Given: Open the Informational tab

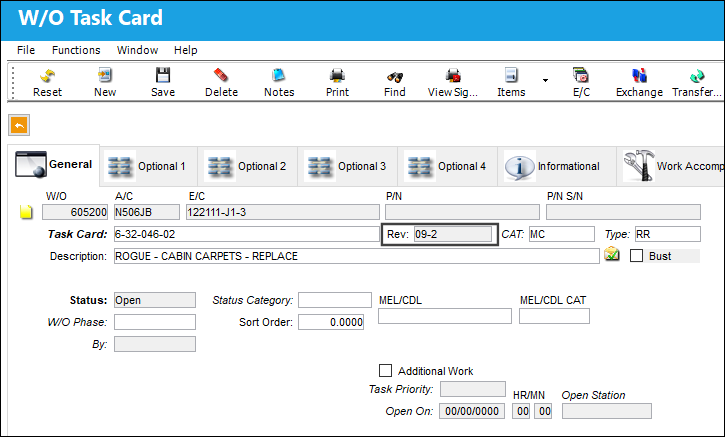Looking at the screenshot, I should click(x=557, y=166).
